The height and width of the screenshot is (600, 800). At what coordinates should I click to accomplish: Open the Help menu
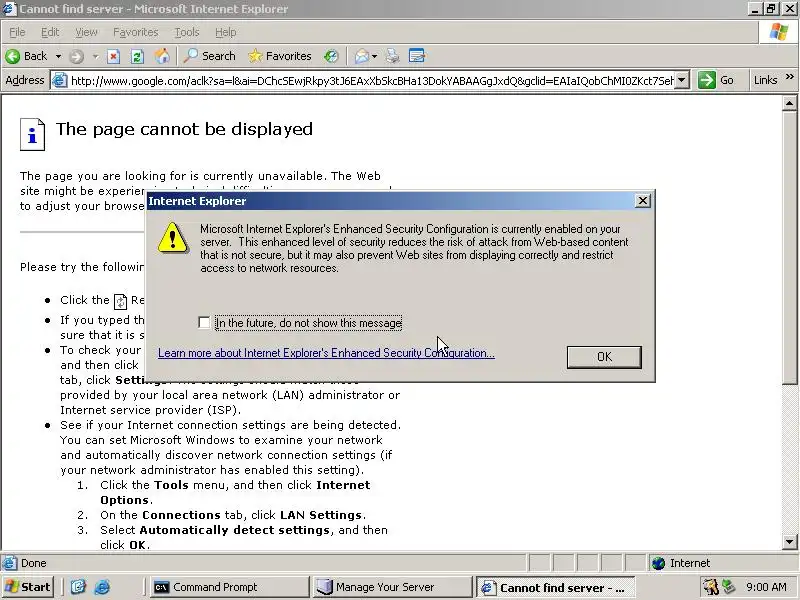pos(226,32)
